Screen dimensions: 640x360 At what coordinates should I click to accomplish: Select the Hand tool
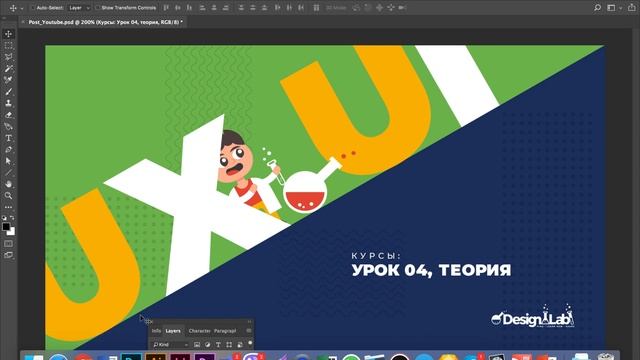[9, 184]
